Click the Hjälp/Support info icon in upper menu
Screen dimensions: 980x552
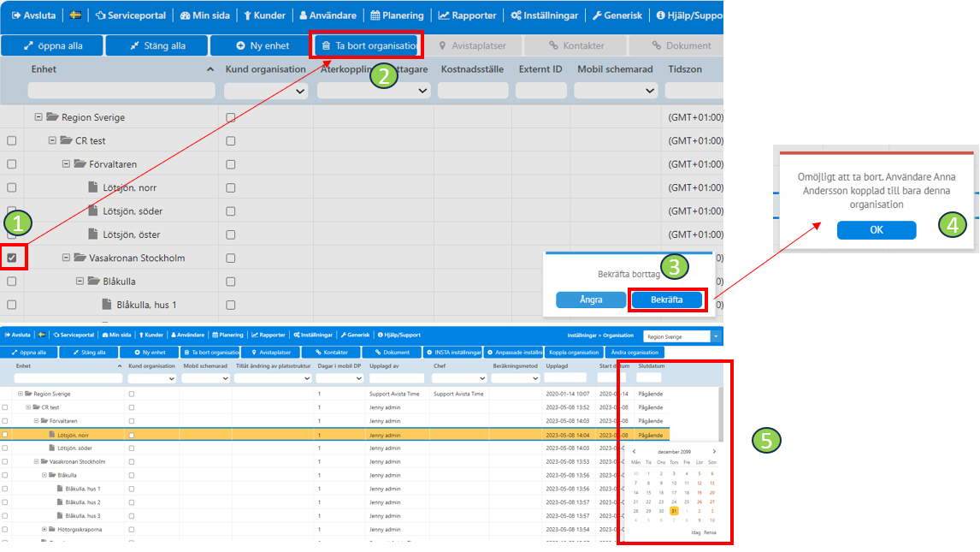pos(661,15)
